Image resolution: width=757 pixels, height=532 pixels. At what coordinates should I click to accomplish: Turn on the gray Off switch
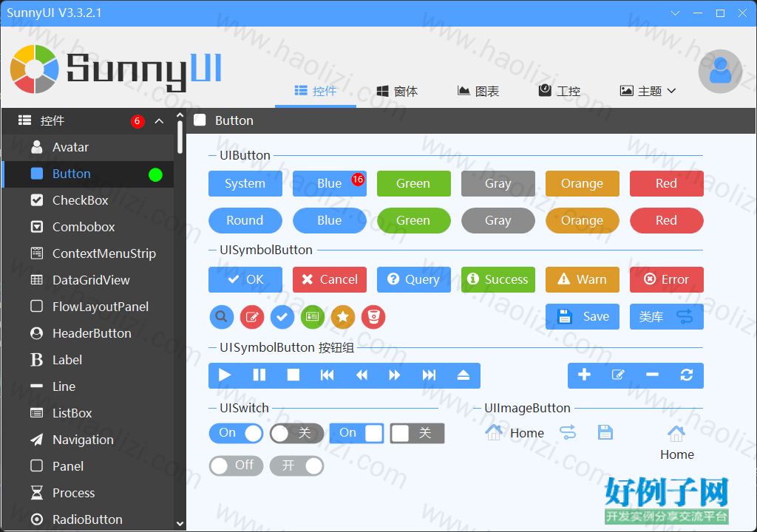tap(236, 465)
